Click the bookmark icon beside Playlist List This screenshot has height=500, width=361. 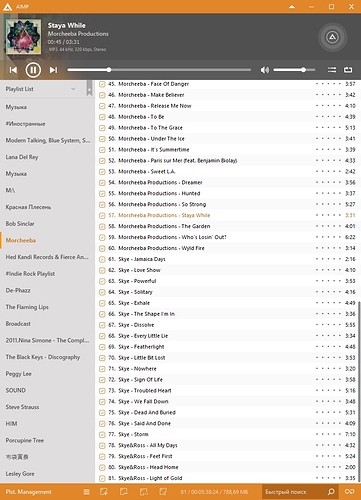tap(89, 88)
